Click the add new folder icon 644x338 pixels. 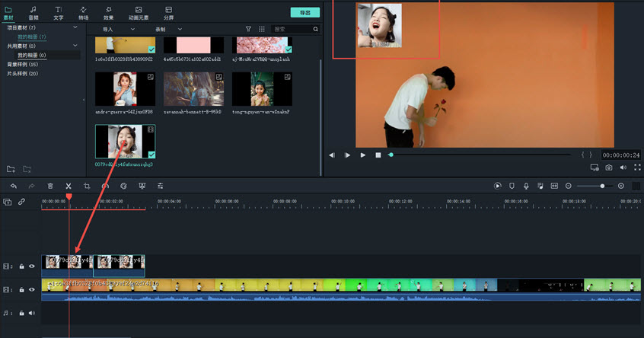11,168
